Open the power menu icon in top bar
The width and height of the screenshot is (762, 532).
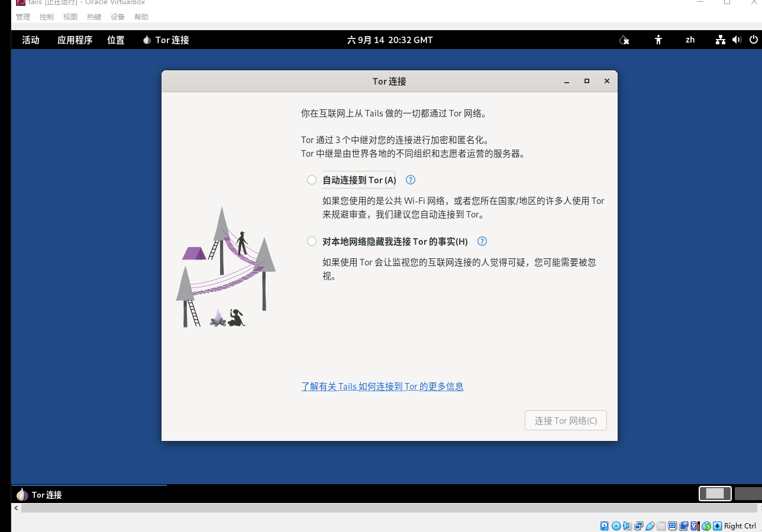point(753,40)
